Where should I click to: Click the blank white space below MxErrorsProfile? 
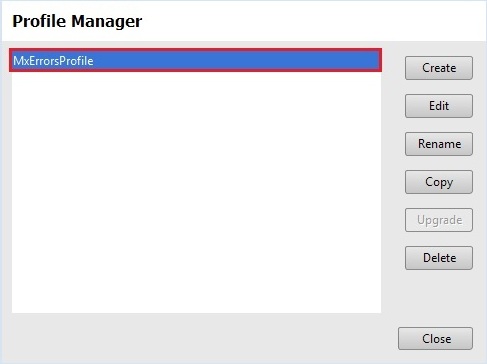click(x=196, y=192)
